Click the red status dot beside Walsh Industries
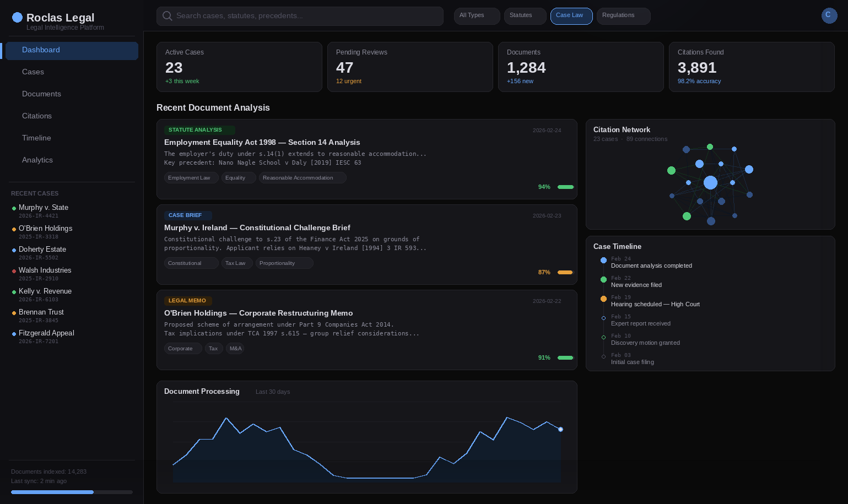This screenshot has height=504, width=848. pos(13,272)
